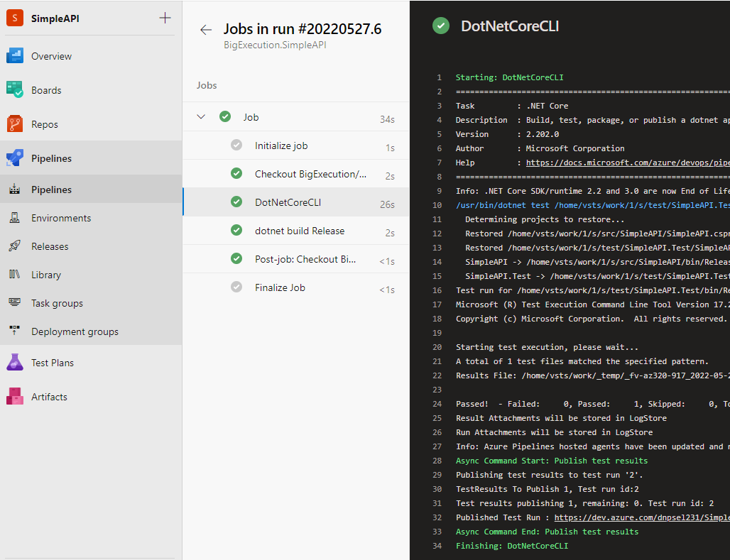Viewport: 730px width, 560px height.
Task: Open the docs.microsoft.com Help link
Action: click(x=628, y=163)
